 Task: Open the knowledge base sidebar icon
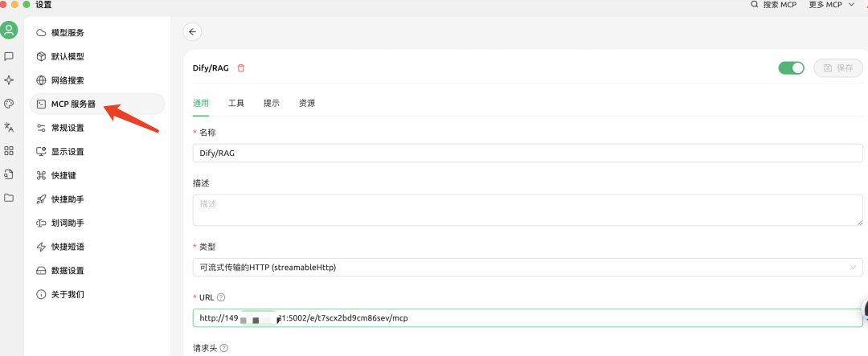pos(9,174)
